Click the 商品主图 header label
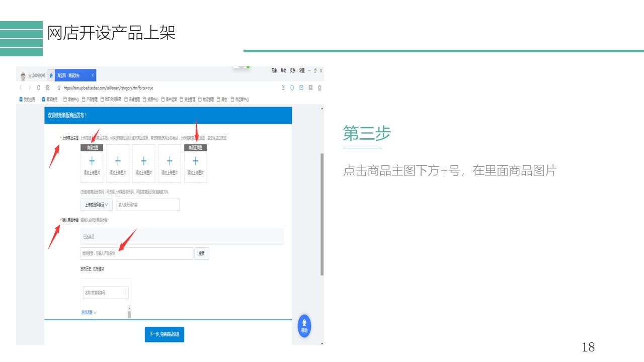The height and width of the screenshot is (362, 644). pyautogui.click(x=92, y=148)
